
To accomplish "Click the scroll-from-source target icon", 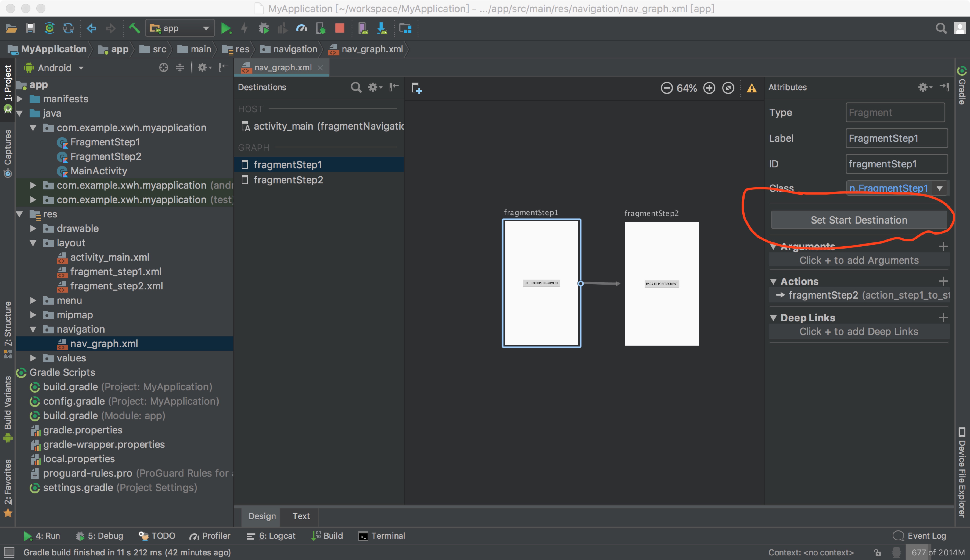I will point(163,68).
